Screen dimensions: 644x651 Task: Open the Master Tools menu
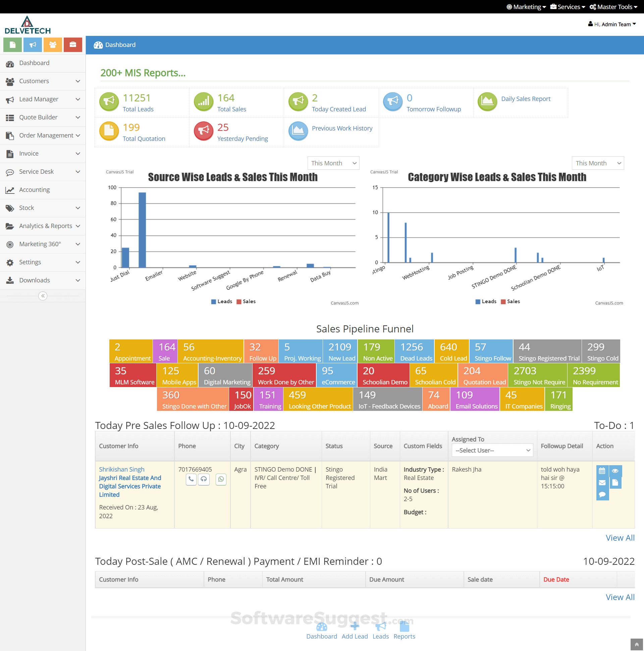point(613,7)
